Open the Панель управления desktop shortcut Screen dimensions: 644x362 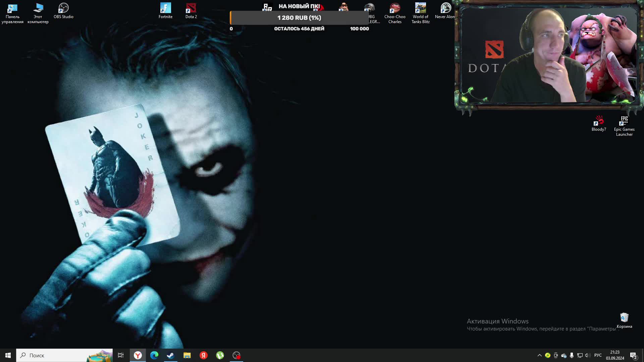tap(12, 13)
